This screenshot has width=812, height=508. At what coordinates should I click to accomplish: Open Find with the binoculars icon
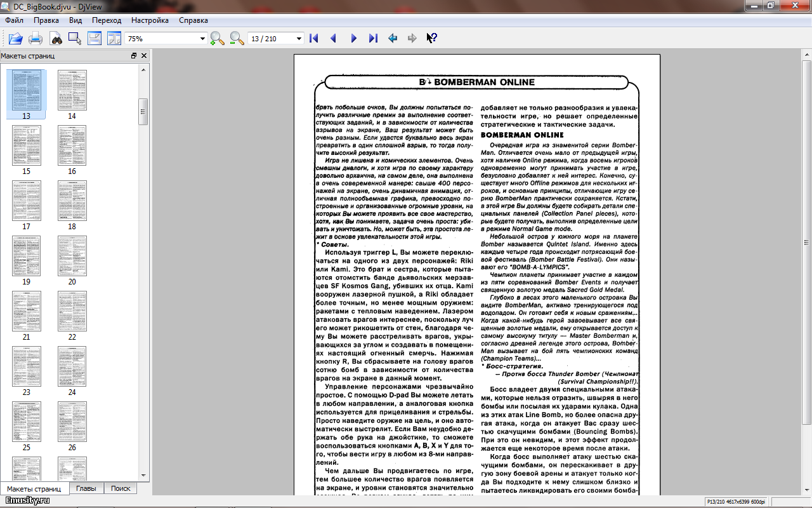(x=56, y=39)
